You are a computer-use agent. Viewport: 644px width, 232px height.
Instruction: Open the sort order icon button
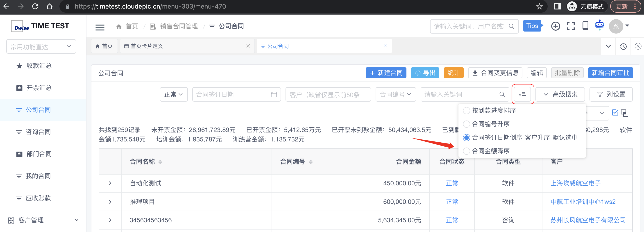pyautogui.click(x=522, y=94)
